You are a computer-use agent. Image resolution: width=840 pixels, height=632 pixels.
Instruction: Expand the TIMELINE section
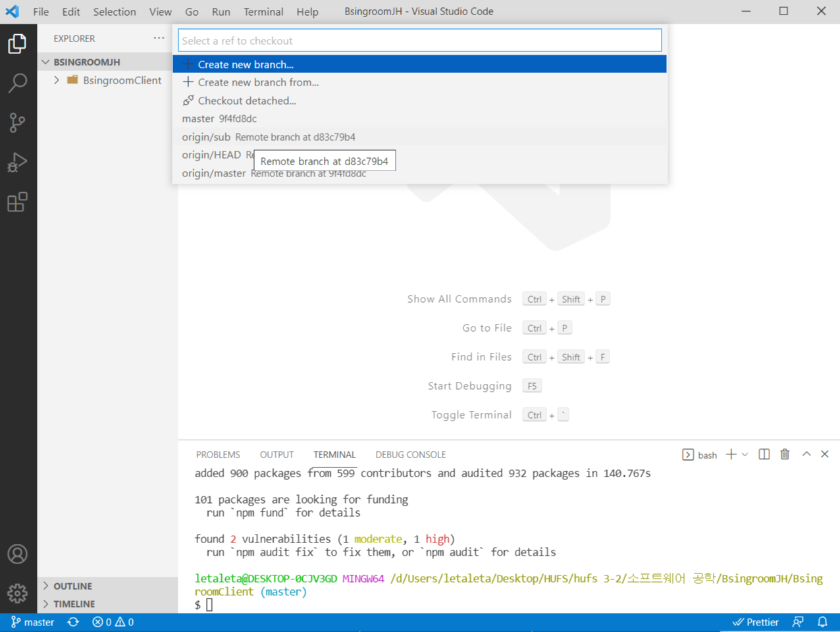(x=107, y=604)
